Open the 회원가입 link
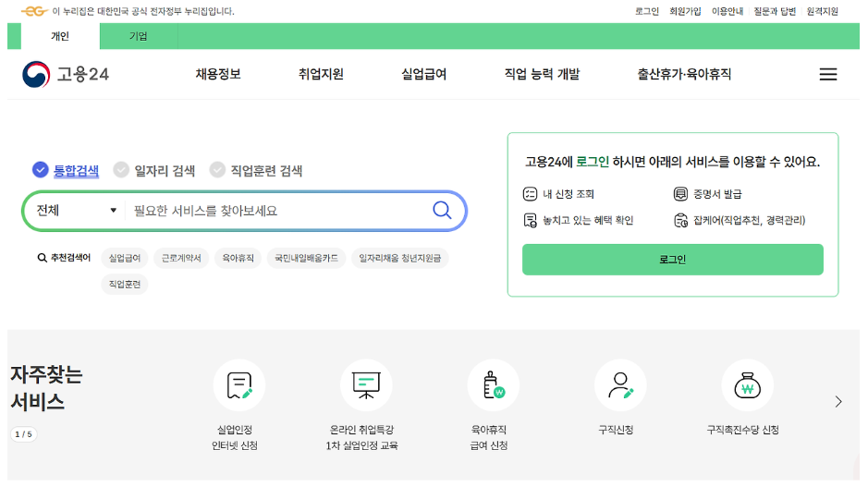Screen dimensions: 868x487 685,11
